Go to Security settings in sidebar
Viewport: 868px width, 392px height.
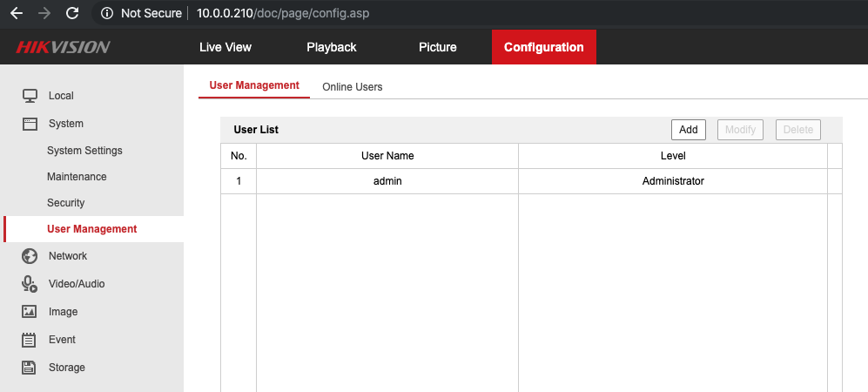[65, 203]
